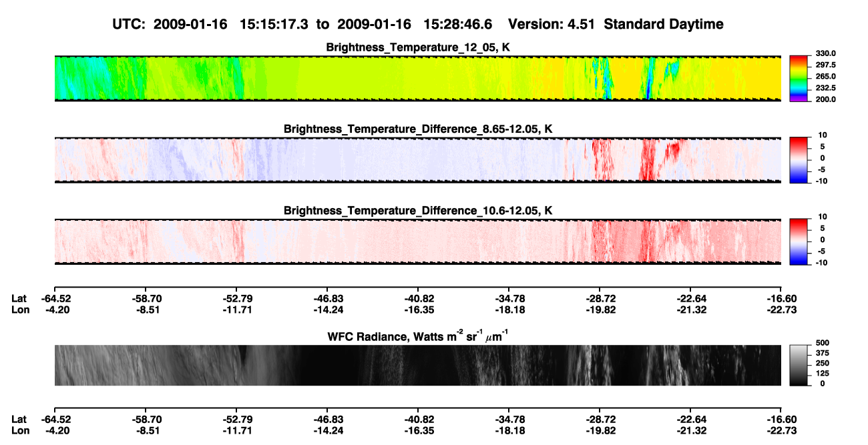Click the red-blue color bar beside the 10.6-12.05 panel
Viewport: 868px width, 445px height.
[799, 241]
